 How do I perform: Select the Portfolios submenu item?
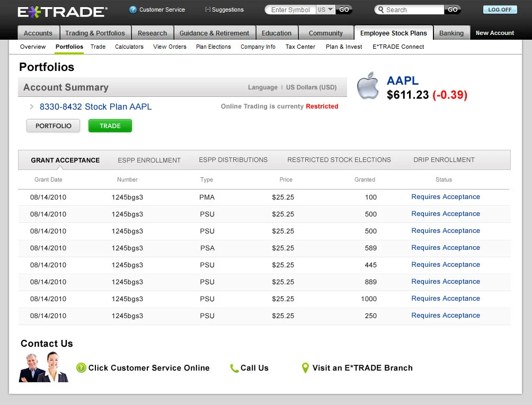69,47
